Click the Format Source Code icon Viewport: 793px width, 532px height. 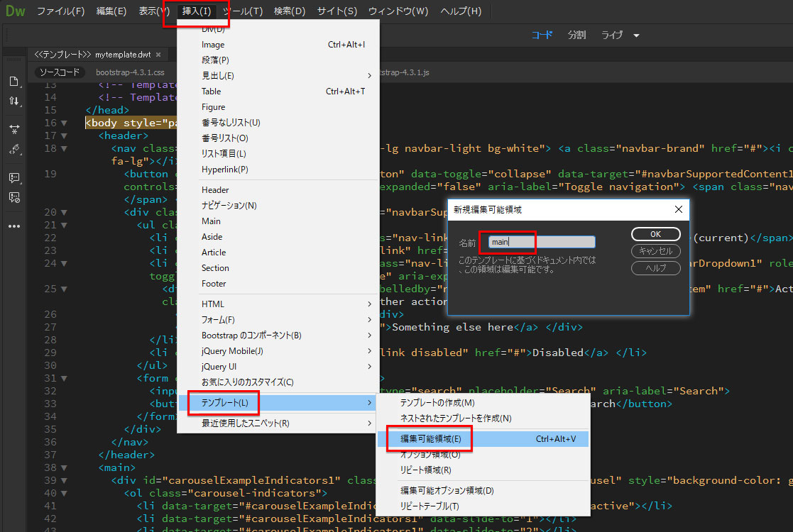click(x=14, y=149)
